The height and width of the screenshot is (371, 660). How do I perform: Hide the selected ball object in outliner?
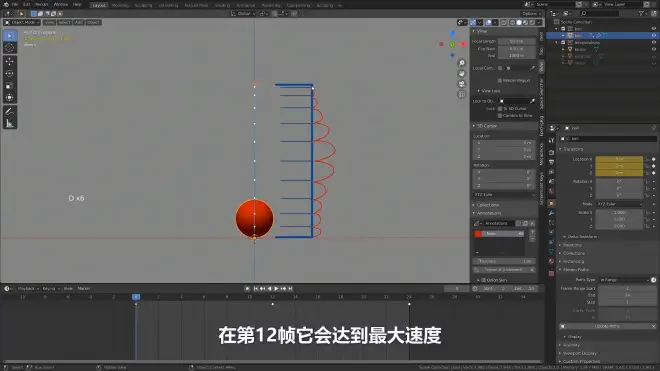click(x=654, y=36)
